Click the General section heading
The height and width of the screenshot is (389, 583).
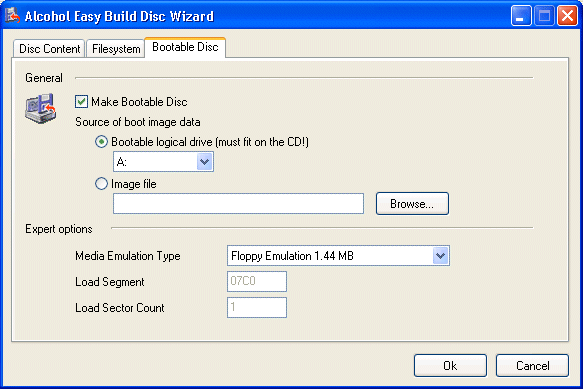(44, 78)
